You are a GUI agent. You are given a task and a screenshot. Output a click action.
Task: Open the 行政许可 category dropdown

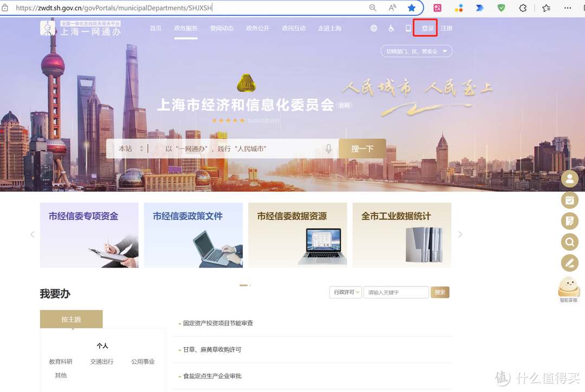[x=346, y=292]
